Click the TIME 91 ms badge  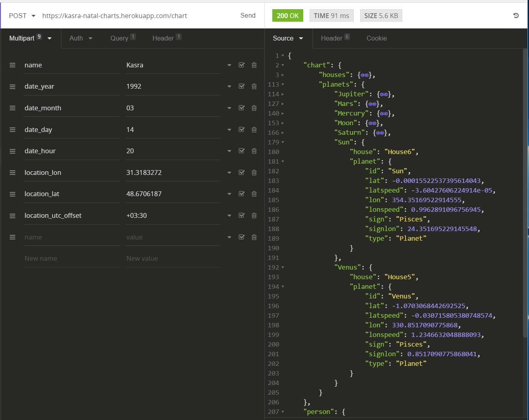click(331, 16)
